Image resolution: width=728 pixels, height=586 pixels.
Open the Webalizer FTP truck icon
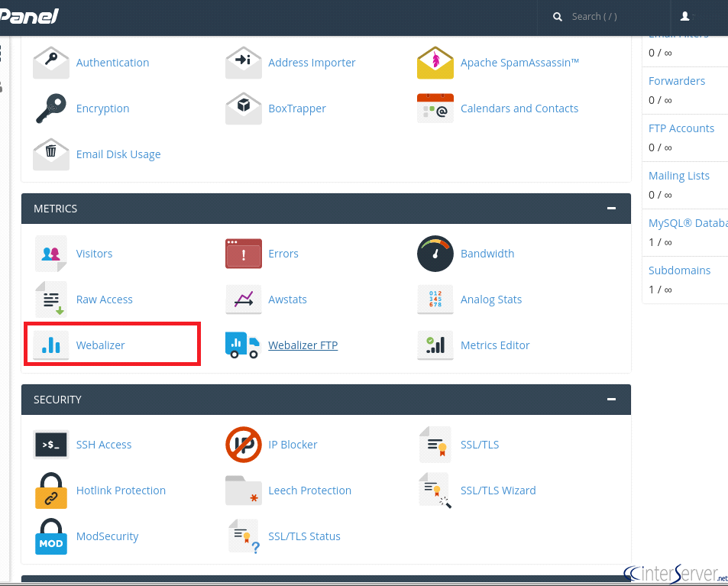tap(242, 345)
